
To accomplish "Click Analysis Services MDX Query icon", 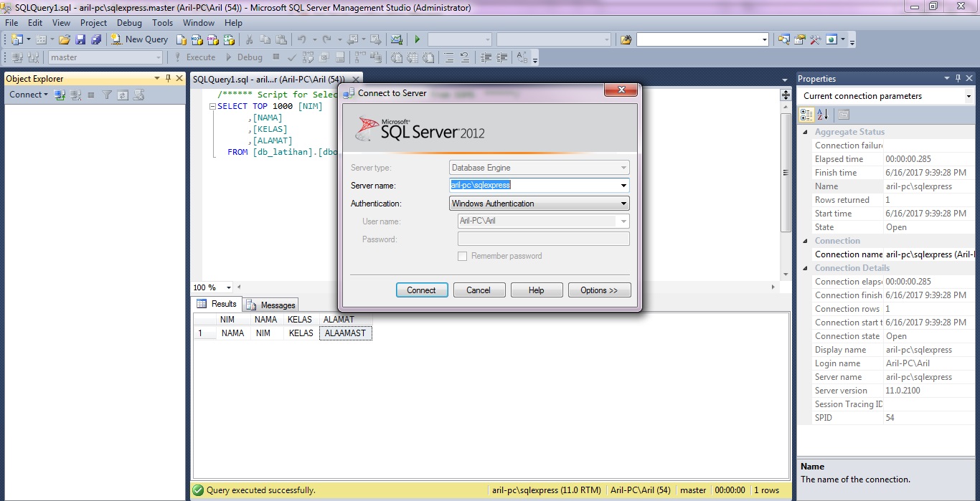I will pos(197,39).
